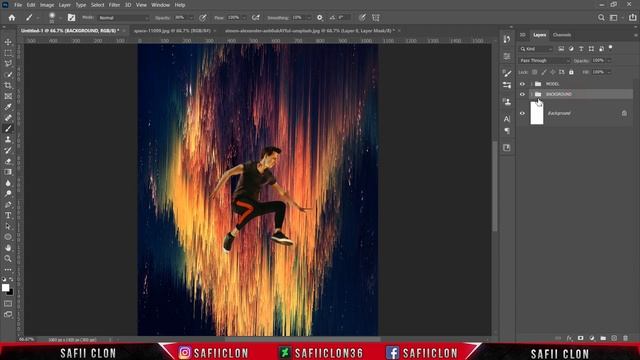Open the Character panel icon
640x360 pixels.
coord(507,119)
